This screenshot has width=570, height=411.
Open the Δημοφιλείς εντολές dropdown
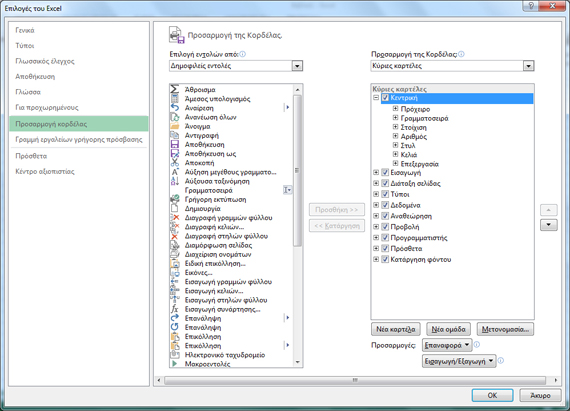pos(236,66)
